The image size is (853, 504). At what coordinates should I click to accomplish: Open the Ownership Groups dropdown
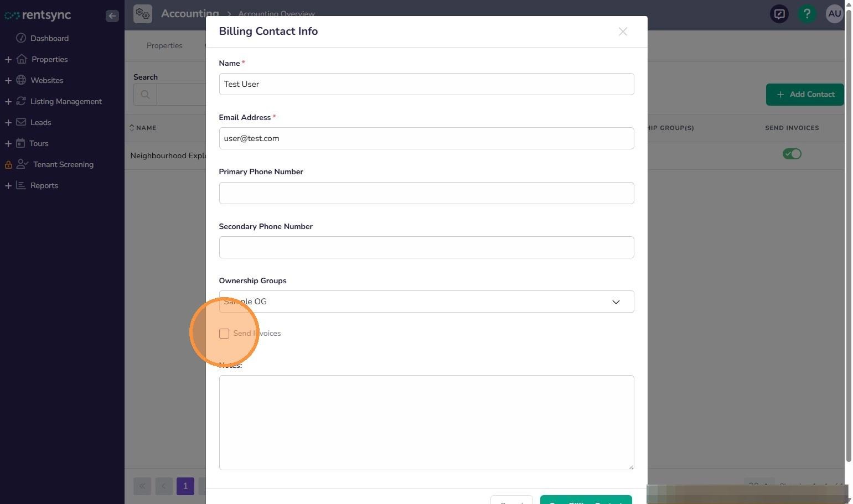426,302
